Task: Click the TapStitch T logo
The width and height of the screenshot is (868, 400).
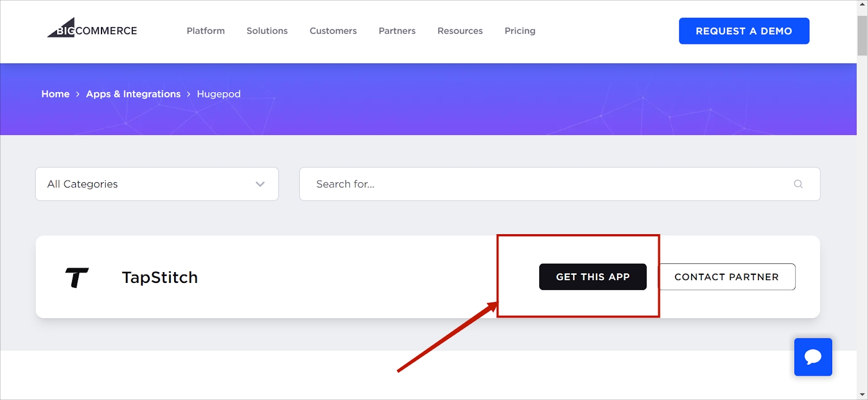Action: [x=76, y=278]
